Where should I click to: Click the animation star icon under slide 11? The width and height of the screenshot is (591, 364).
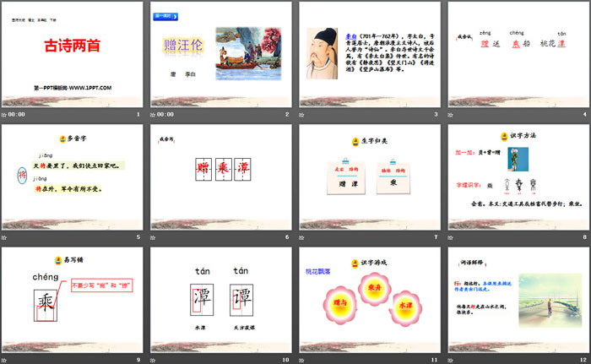302,359
